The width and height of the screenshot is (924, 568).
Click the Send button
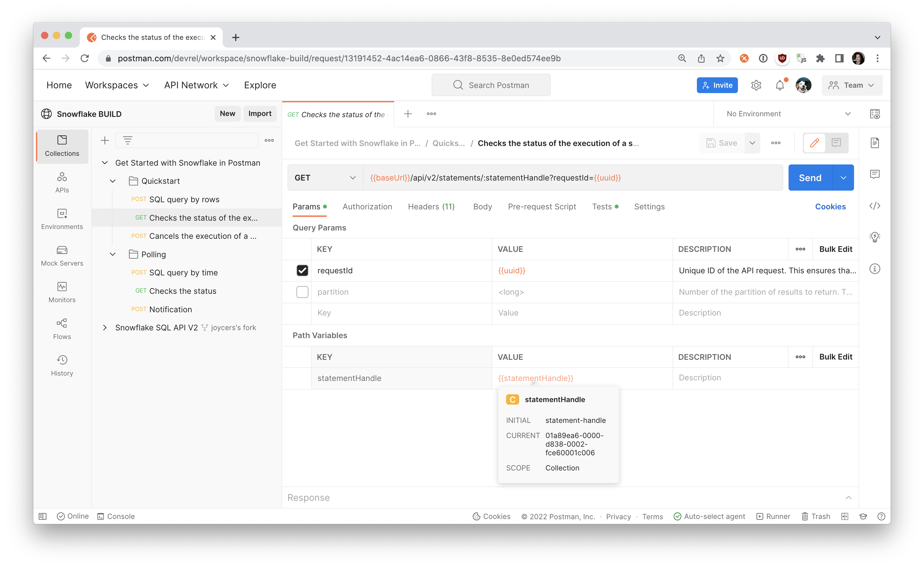pos(810,177)
